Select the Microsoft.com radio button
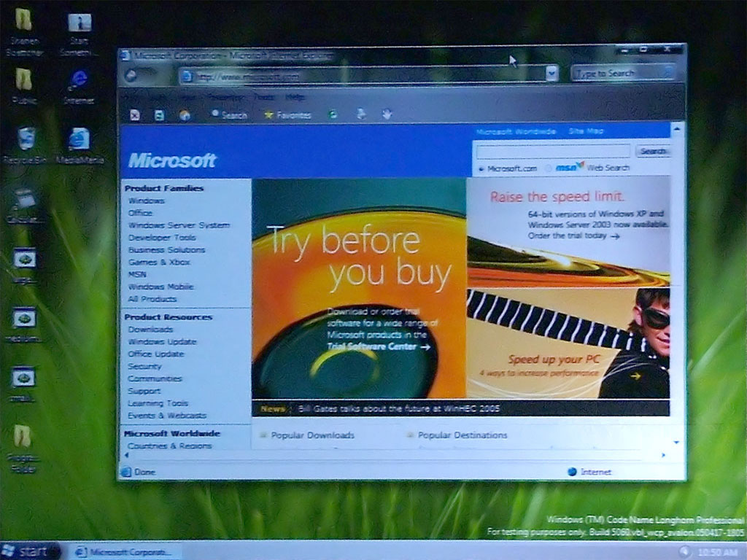The width and height of the screenshot is (747, 560). tap(481, 168)
